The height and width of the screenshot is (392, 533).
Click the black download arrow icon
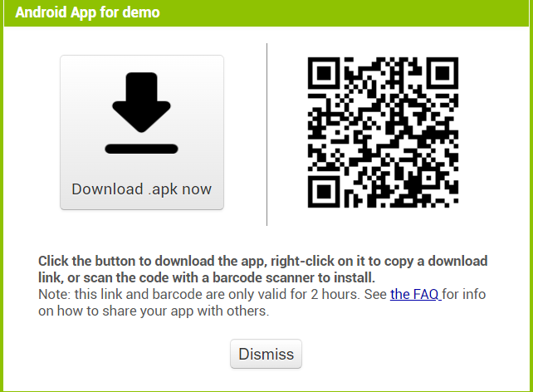point(141,113)
